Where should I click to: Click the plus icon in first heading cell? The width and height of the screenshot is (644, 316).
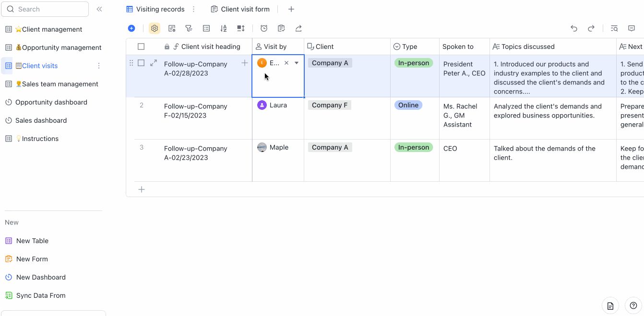pyautogui.click(x=245, y=63)
